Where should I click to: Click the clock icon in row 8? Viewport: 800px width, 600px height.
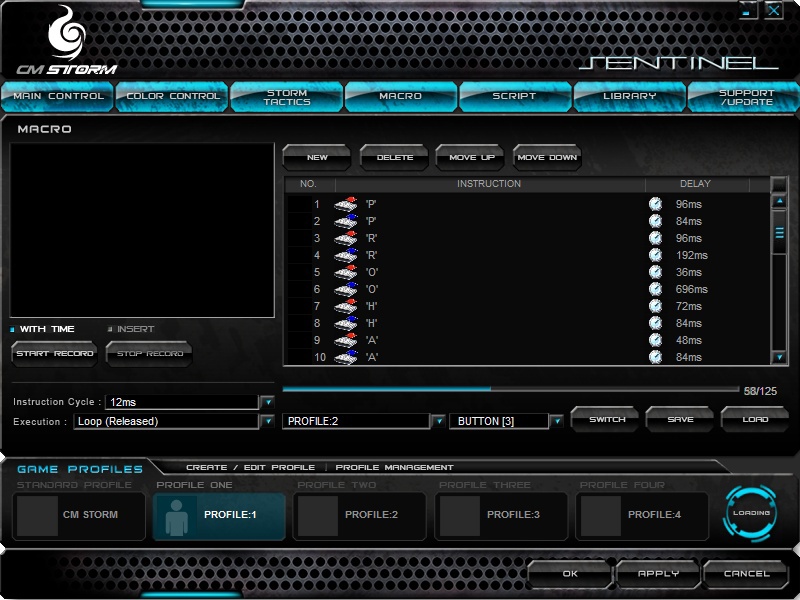click(656, 323)
